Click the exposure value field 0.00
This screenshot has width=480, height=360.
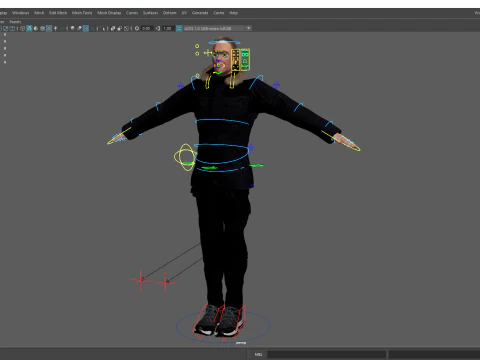(x=146, y=28)
